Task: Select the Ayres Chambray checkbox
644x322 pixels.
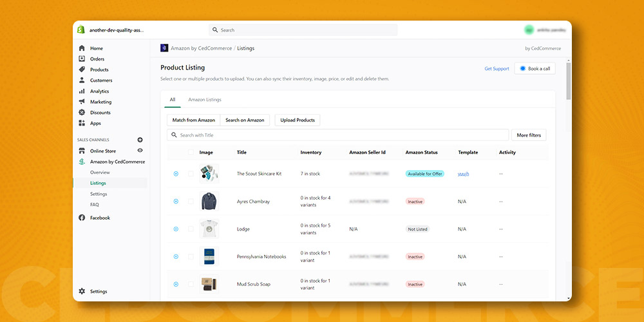Action: pyautogui.click(x=191, y=201)
